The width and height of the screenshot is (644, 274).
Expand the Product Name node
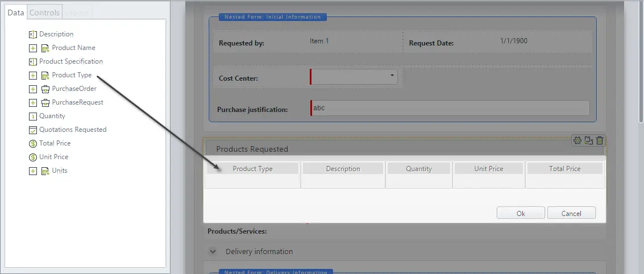[33, 48]
